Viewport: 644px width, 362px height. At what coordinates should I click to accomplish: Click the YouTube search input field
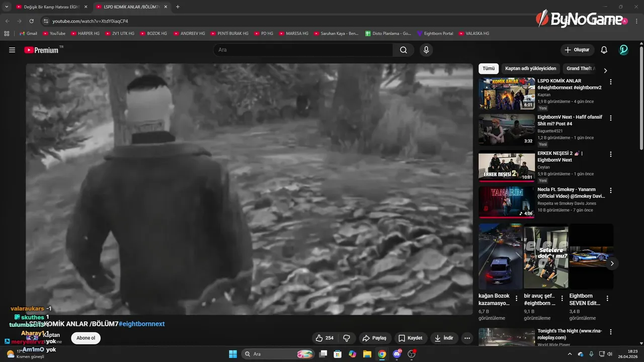(303, 50)
